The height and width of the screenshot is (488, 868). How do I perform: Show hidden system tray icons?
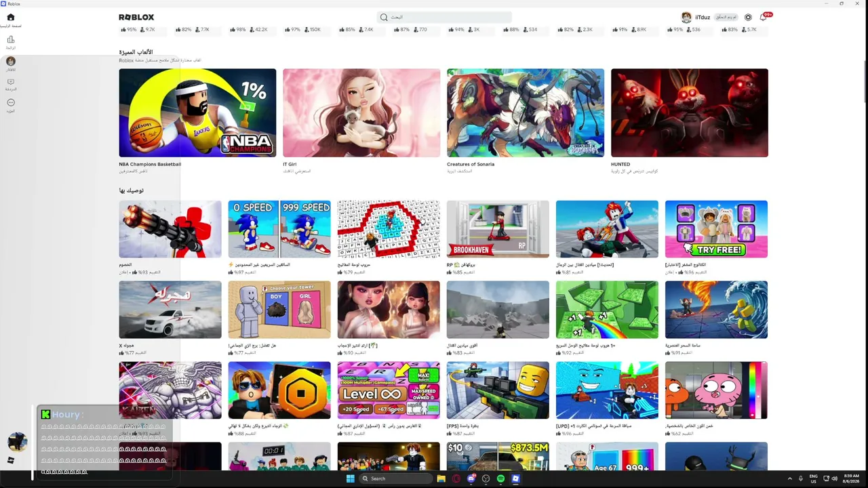789,479
